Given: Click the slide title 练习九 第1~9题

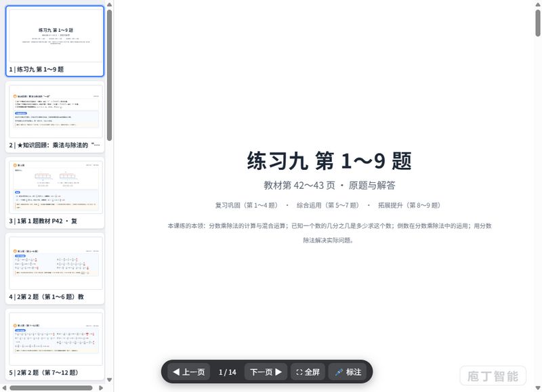Looking at the screenshot, I should (329, 161).
